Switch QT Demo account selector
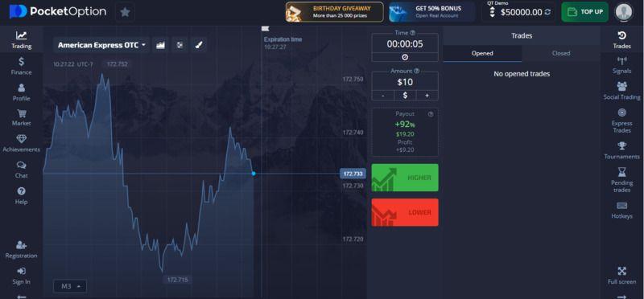 [492, 12]
